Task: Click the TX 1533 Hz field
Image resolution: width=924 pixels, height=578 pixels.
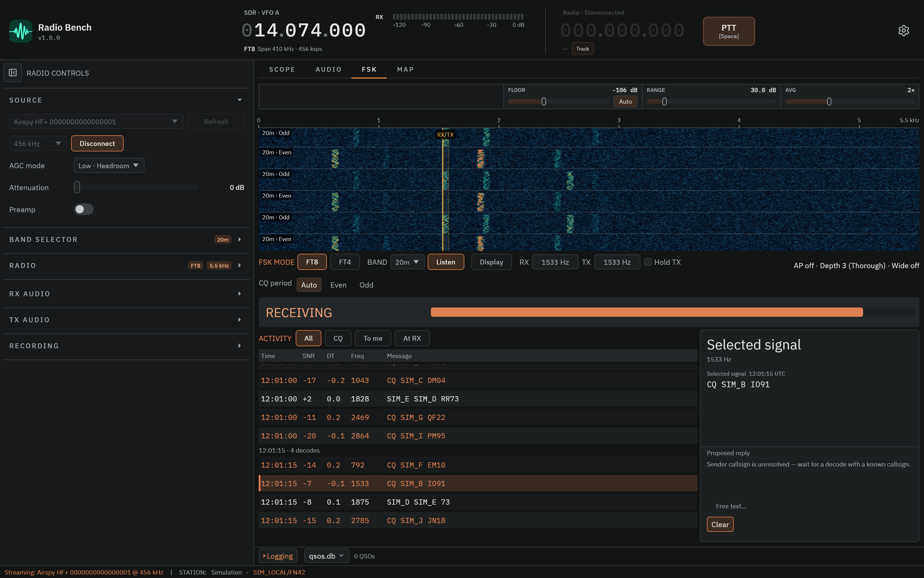Action: pyautogui.click(x=617, y=262)
